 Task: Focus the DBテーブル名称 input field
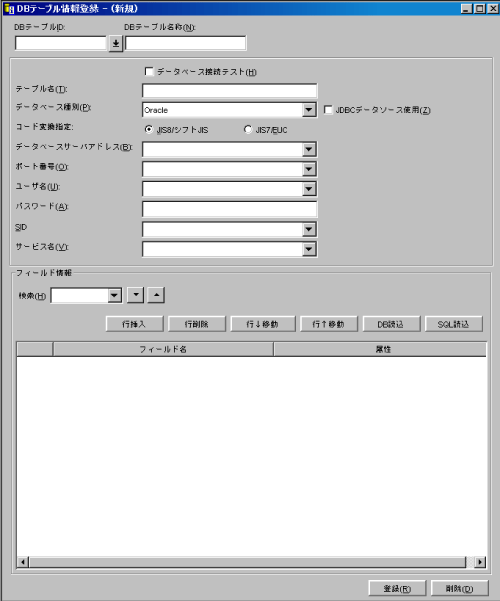[x=186, y=43]
